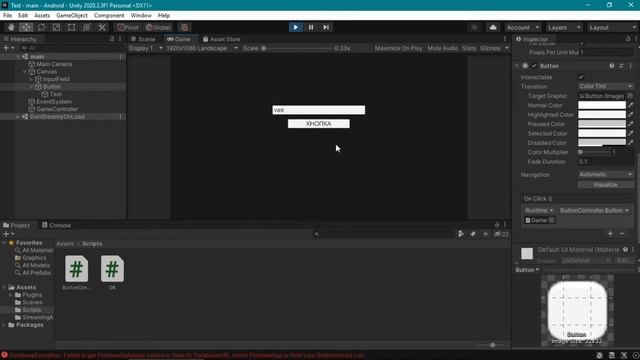Select GameController in Hierarchy
Viewport: 640px width, 360px height.
[x=57, y=109]
